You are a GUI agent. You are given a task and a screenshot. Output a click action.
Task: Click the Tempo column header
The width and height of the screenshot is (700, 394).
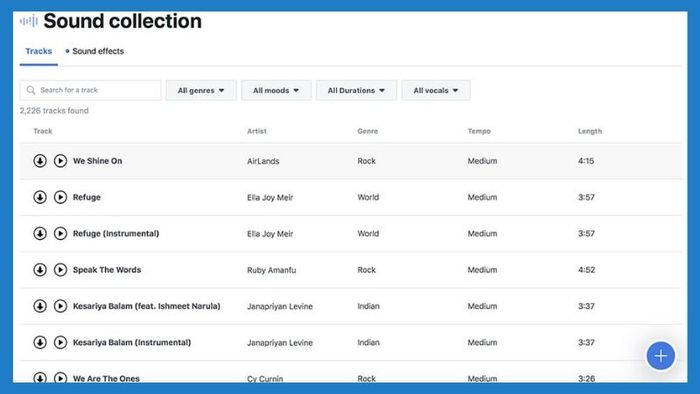[479, 131]
